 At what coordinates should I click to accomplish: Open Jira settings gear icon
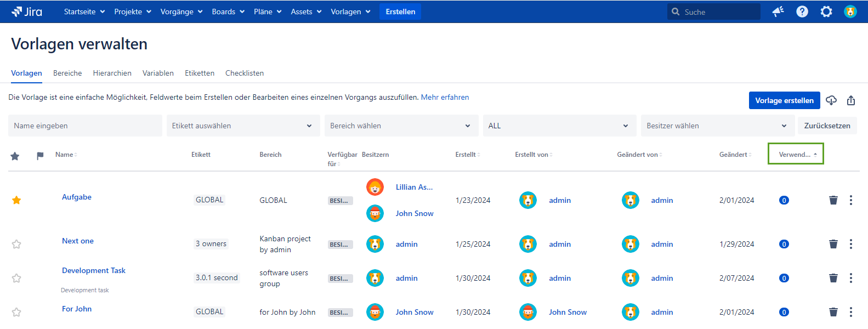coord(826,12)
